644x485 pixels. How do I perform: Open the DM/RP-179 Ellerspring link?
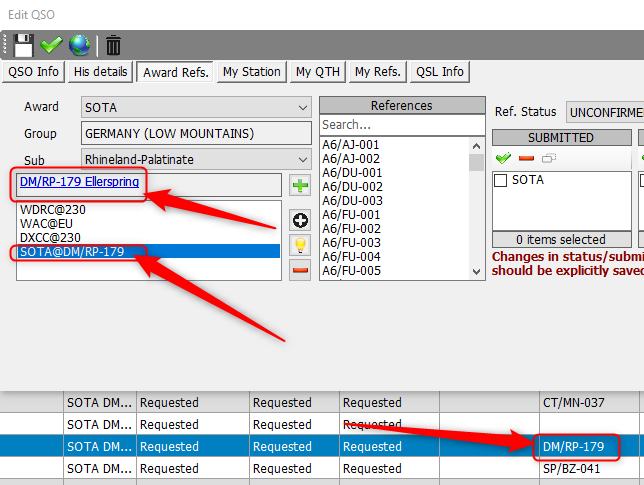pyautogui.click(x=79, y=182)
